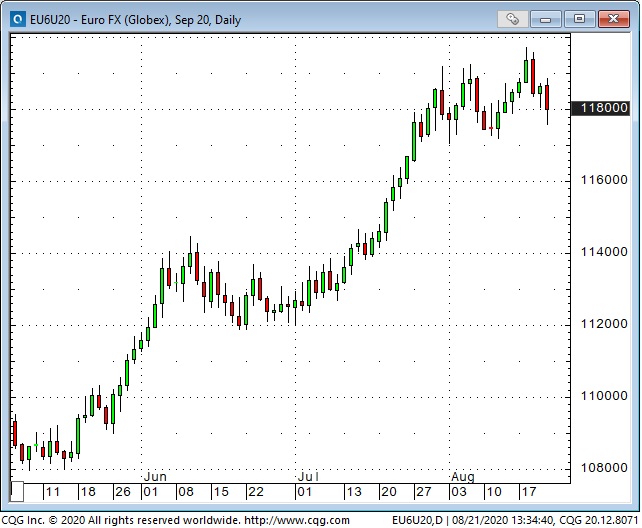Click date label 13 on time axis

(354, 492)
